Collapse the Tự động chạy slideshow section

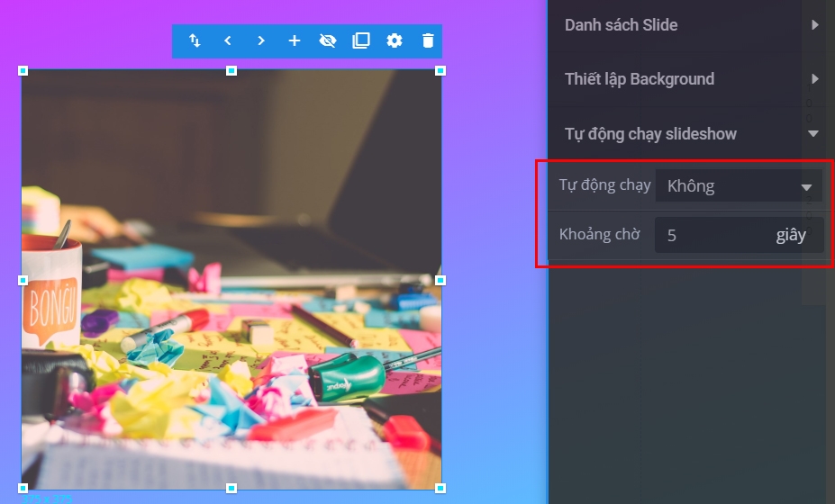click(691, 134)
